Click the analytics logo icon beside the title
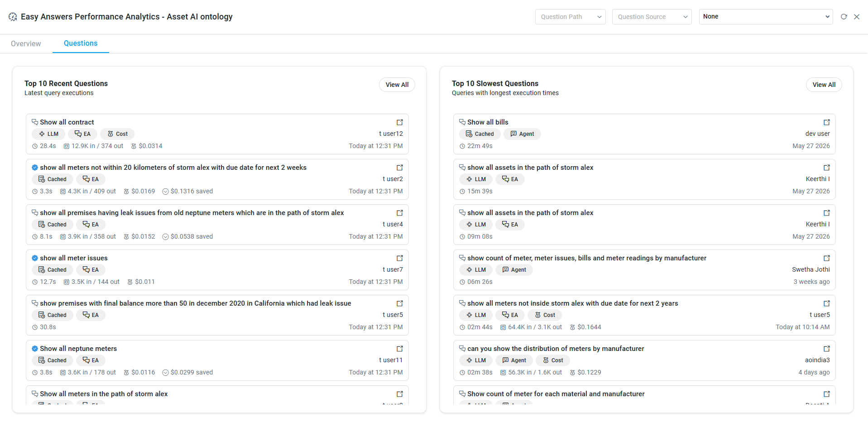 (x=13, y=17)
